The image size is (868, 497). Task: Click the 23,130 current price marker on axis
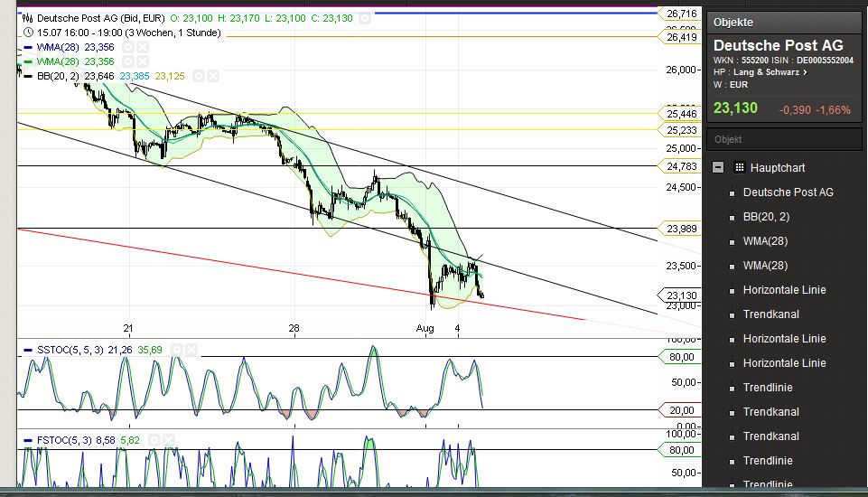pos(680,295)
